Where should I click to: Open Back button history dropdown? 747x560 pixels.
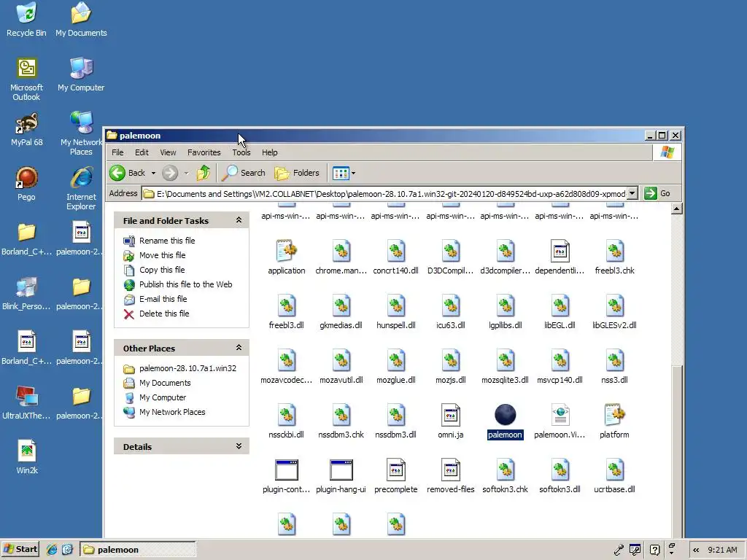tap(153, 173)
